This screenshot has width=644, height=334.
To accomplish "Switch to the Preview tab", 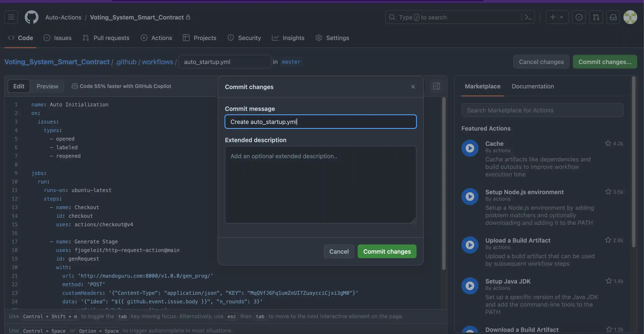I will click(x=47, y=86).
